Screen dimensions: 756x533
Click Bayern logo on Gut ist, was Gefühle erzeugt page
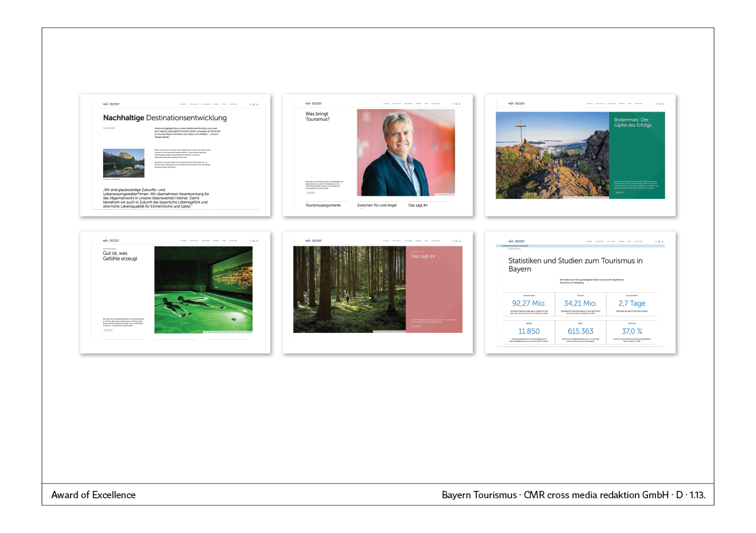point(105,240)
